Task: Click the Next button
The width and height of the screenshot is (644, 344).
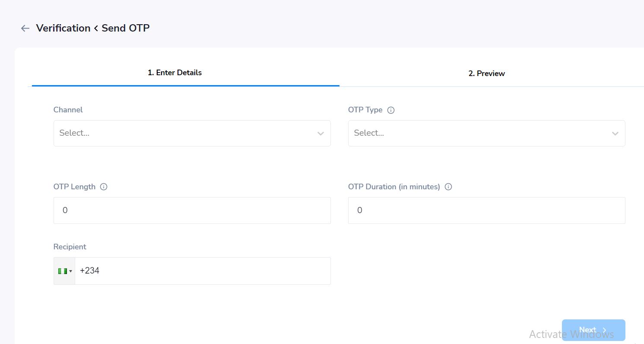Action: [x=593, y=329]
